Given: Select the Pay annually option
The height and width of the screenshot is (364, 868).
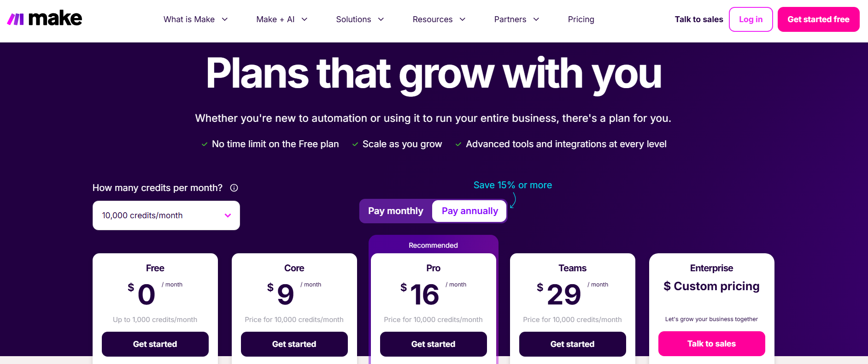Looking at the screenshot, I should click(469, 211).
